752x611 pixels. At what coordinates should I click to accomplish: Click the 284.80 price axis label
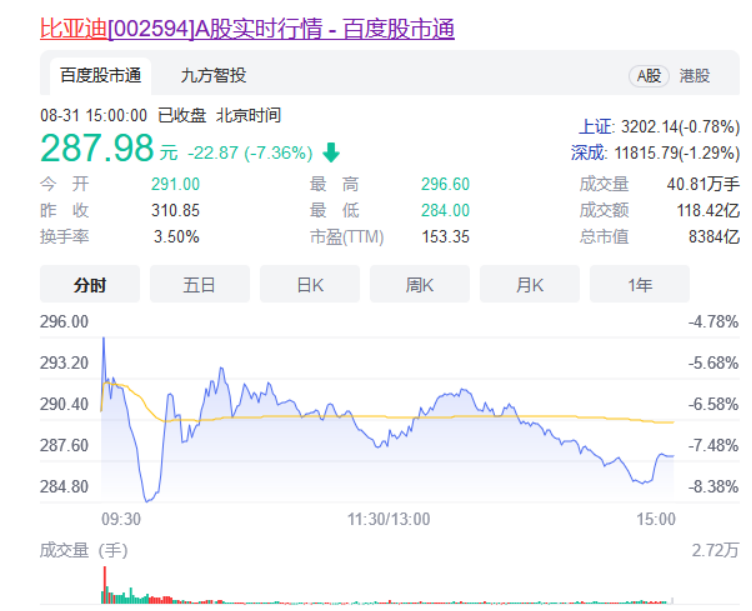click(64, 487)
